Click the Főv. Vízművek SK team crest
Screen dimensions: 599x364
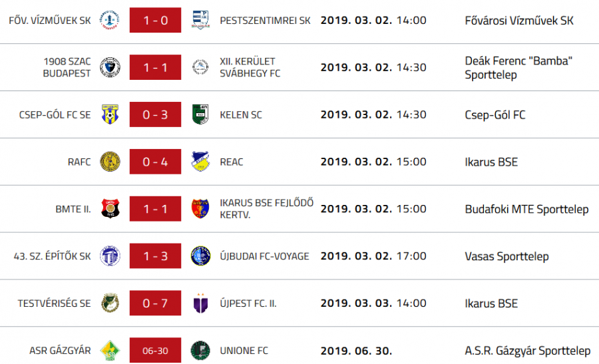pyautogui.click(x=110, y=21)
